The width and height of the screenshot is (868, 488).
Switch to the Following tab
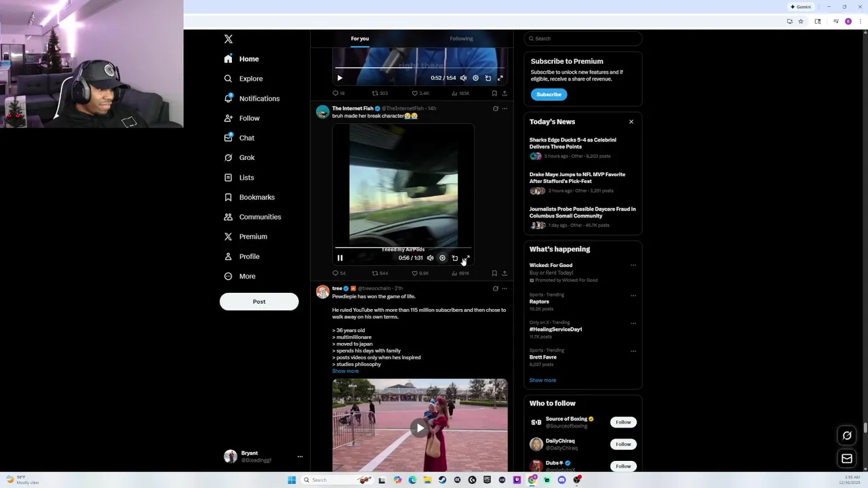tap(461, 39)
